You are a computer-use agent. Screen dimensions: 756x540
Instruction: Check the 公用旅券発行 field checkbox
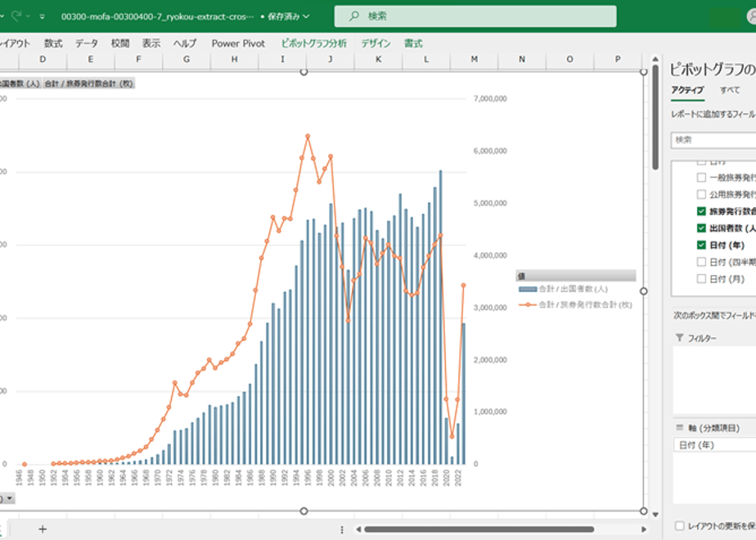(x=701, y=194)
